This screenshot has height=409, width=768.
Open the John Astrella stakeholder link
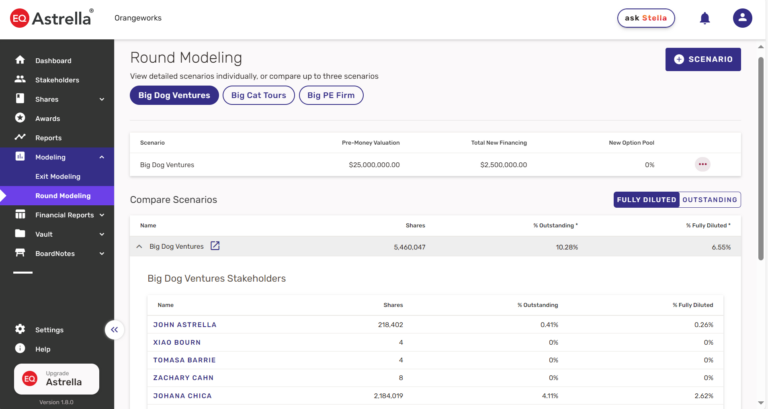pyautogui.click(x=184, y=324)
